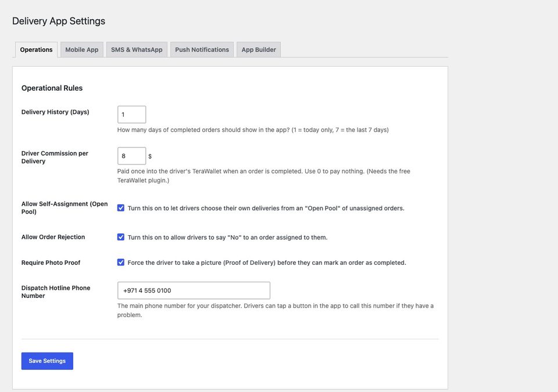The width and height of the screenshot is (558, 392).
Task: Click the Require Photo Proof label
Action: (51, 263)
